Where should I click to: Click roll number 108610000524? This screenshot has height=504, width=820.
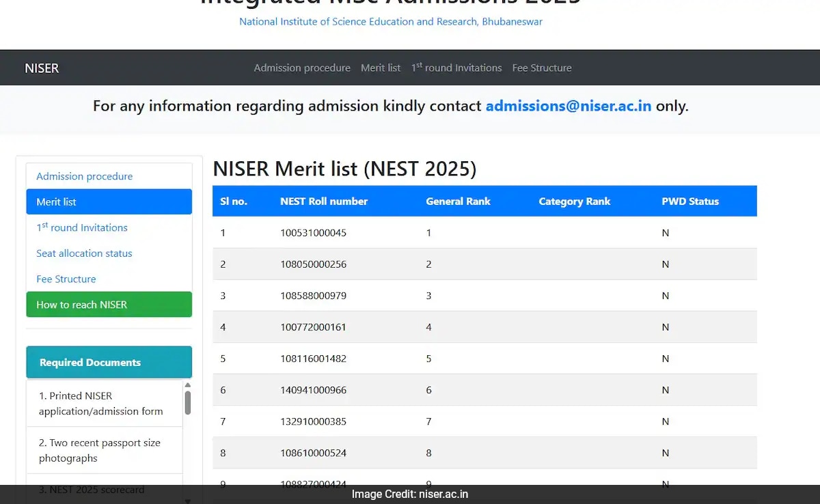pos(313,453)
